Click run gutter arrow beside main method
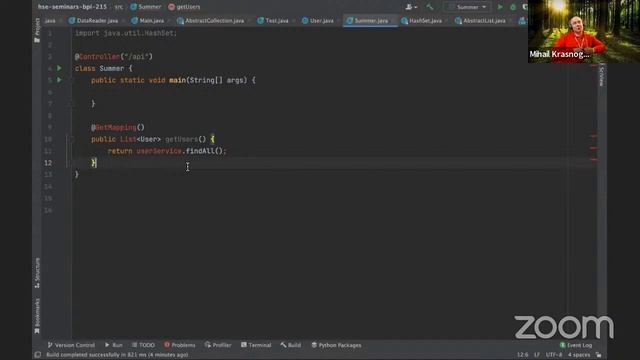The image size is (640, 360). [x=59, y=80]
